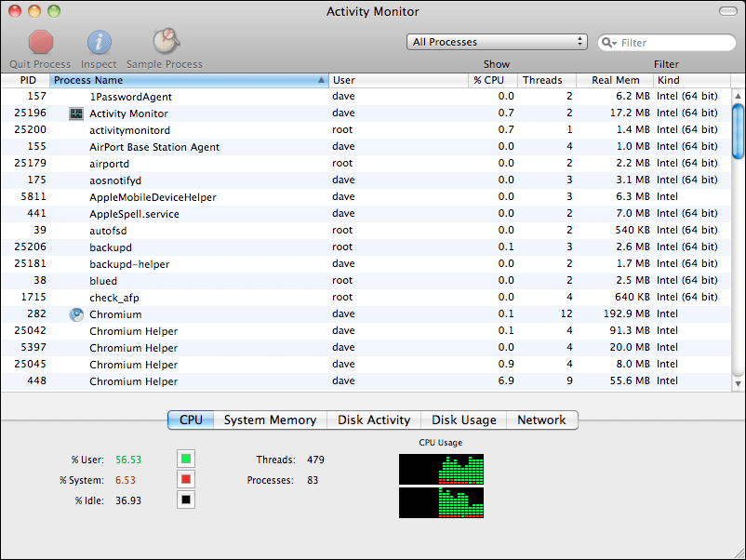
Task: Click the 36.93 % Idle value
Action: coord(128,500)
